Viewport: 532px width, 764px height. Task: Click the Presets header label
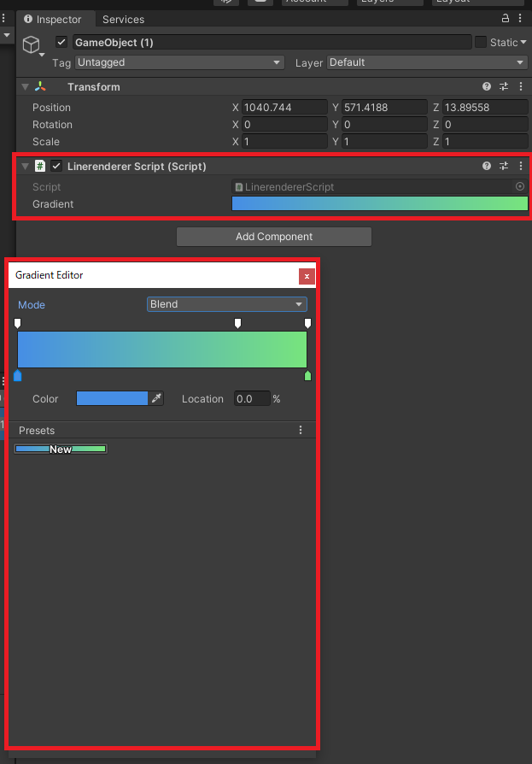37,430
